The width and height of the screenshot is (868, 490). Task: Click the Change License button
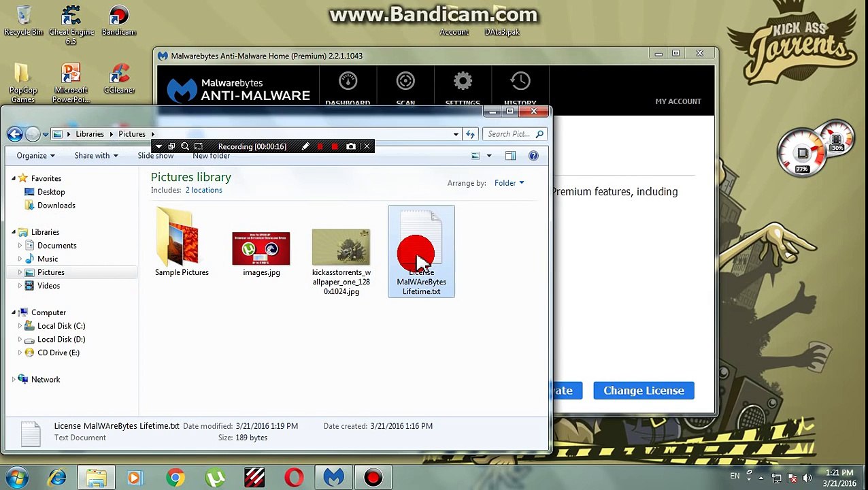(644, 391)
